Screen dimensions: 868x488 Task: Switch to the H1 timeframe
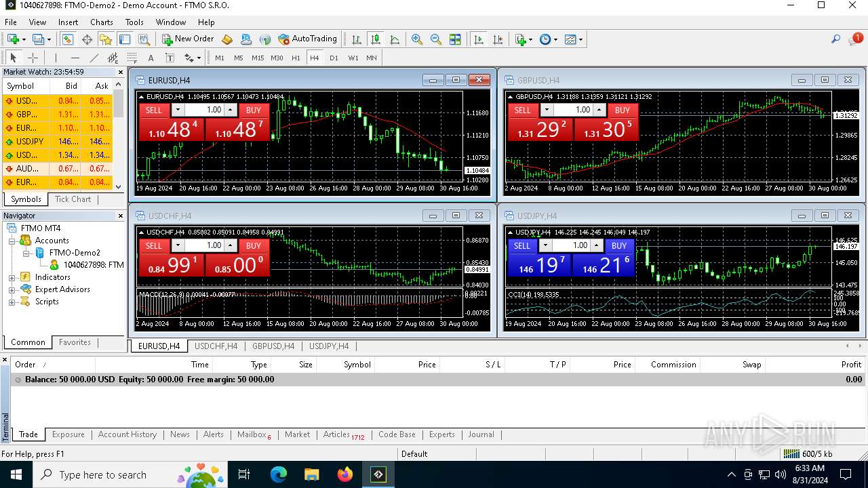click(296, 58)
